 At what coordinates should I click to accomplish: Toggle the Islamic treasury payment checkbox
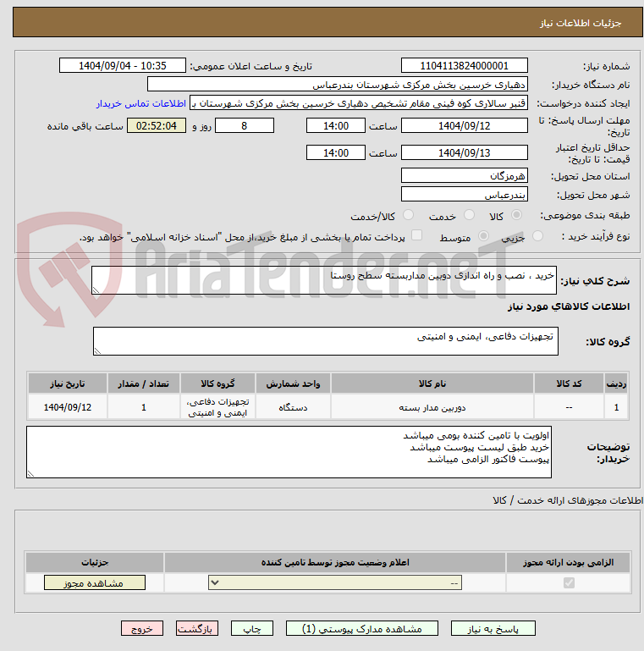coord(416,235)
